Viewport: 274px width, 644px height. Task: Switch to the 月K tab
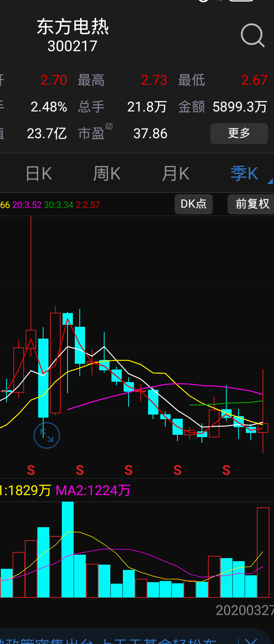pos(176,174)
